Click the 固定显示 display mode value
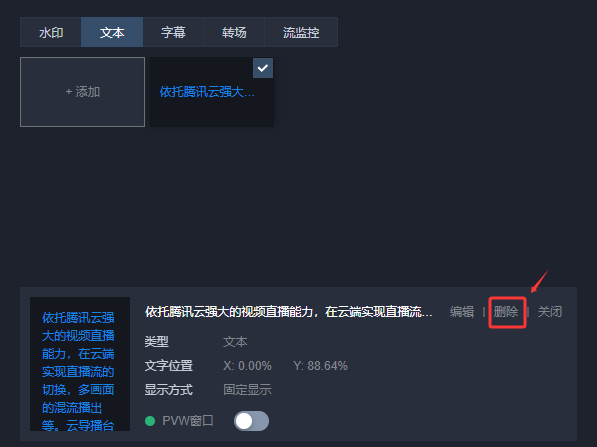This screenshot has width=597, height=447. pos(247,390)
